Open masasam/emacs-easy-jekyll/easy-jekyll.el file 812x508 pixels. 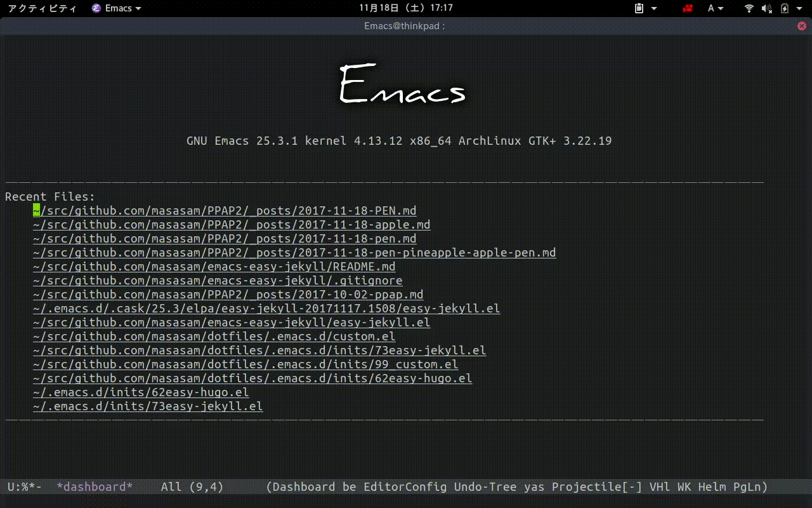click(232, 323)
